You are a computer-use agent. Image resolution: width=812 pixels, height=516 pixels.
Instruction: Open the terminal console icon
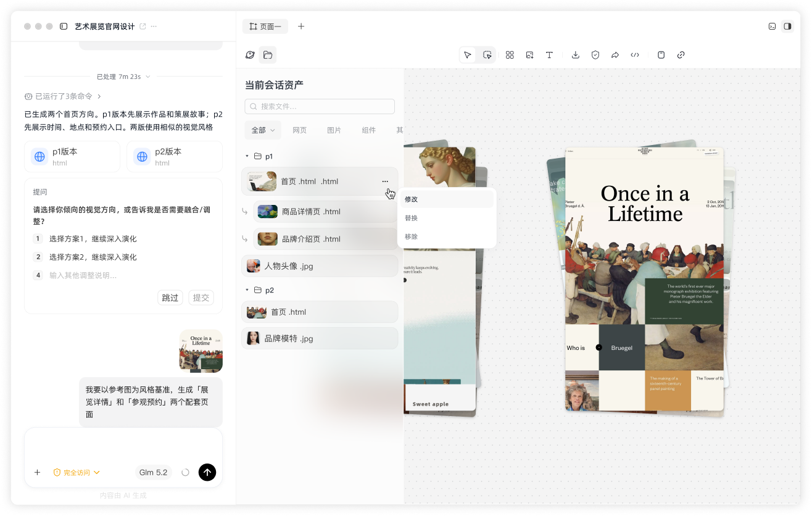[x=772, y=26]
